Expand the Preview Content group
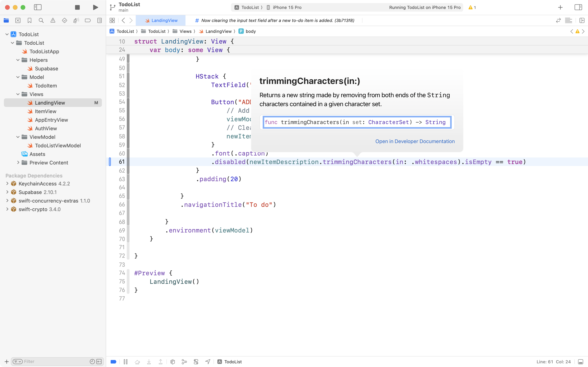 [17, 163]
